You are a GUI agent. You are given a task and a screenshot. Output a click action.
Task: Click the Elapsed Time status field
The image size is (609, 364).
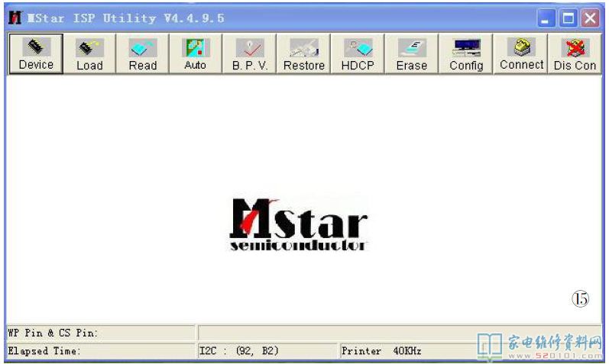99,351
